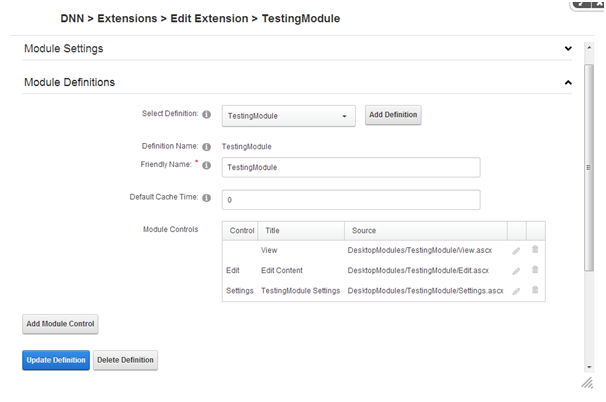The image size is (606, 402).
Task: Click the Add Definition button
Action: (x=393, y=116)
